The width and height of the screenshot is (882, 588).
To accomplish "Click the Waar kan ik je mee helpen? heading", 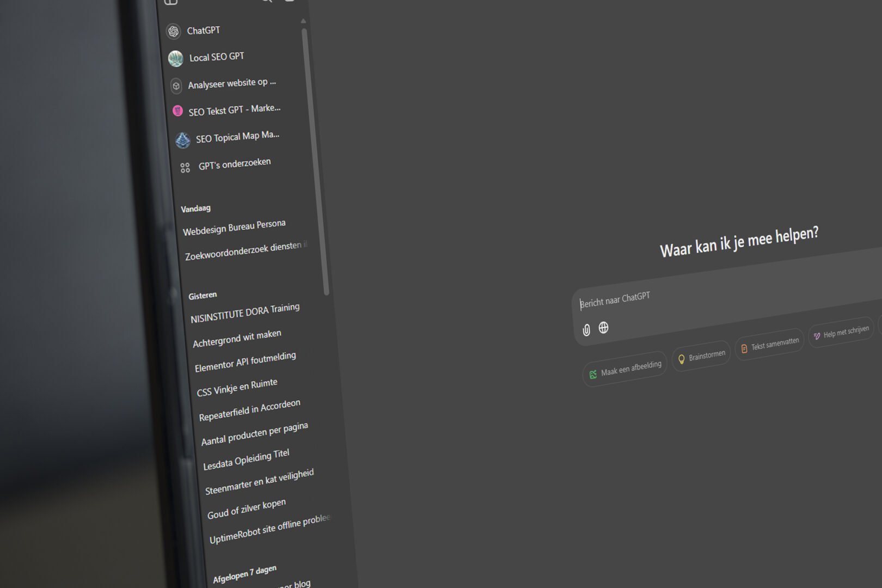I will coord(739,242).
